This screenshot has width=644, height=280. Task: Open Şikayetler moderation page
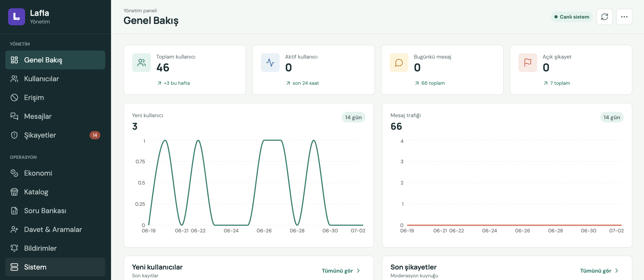[x=55, y=135]
